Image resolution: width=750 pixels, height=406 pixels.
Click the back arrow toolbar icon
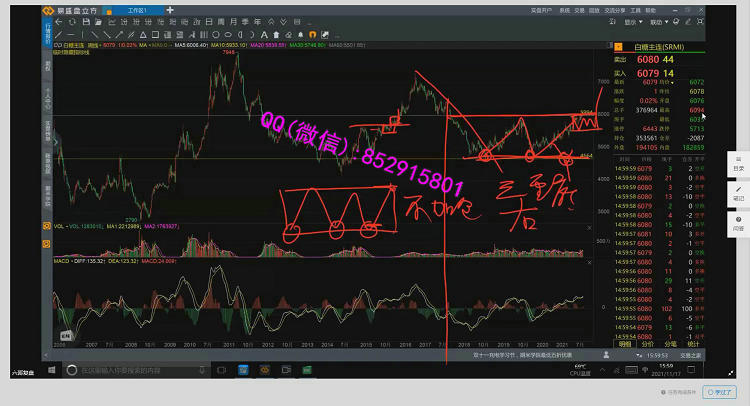(56, 20)
